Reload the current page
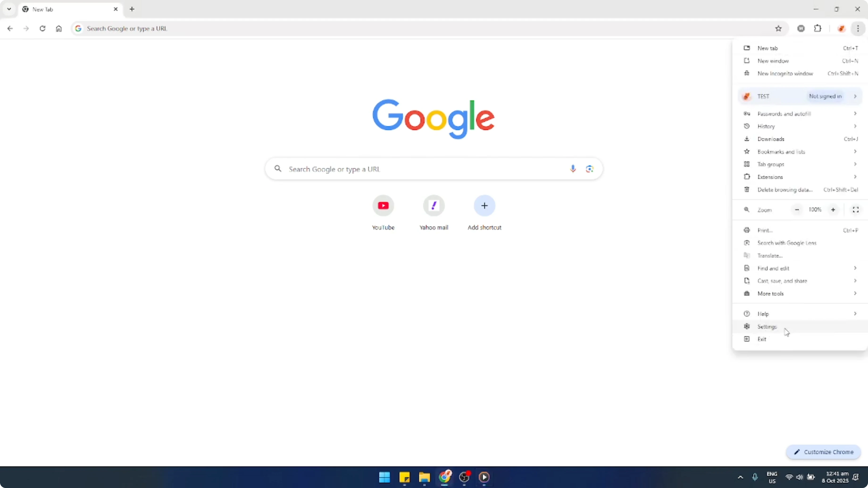The width and height of the screenshot is (868, 488). click(x=42, y=29)
